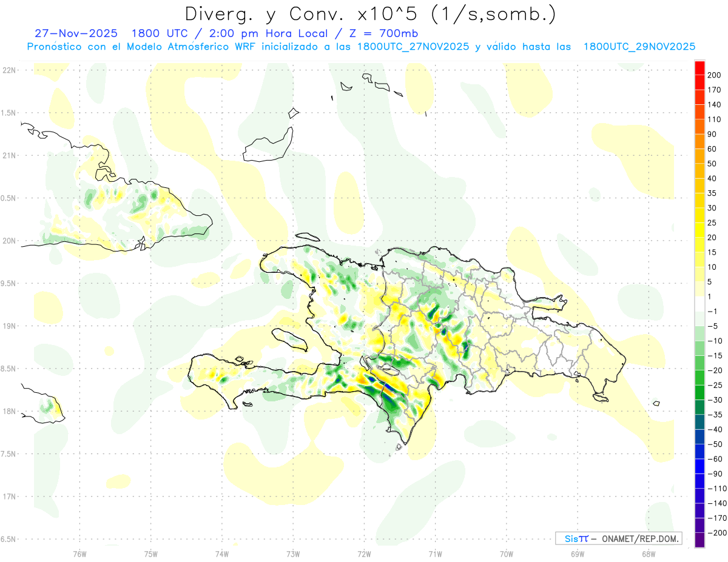Click the '35' value on color scale
The height and width of the screenshot is (562, 728).
click(x=712, y=193)
